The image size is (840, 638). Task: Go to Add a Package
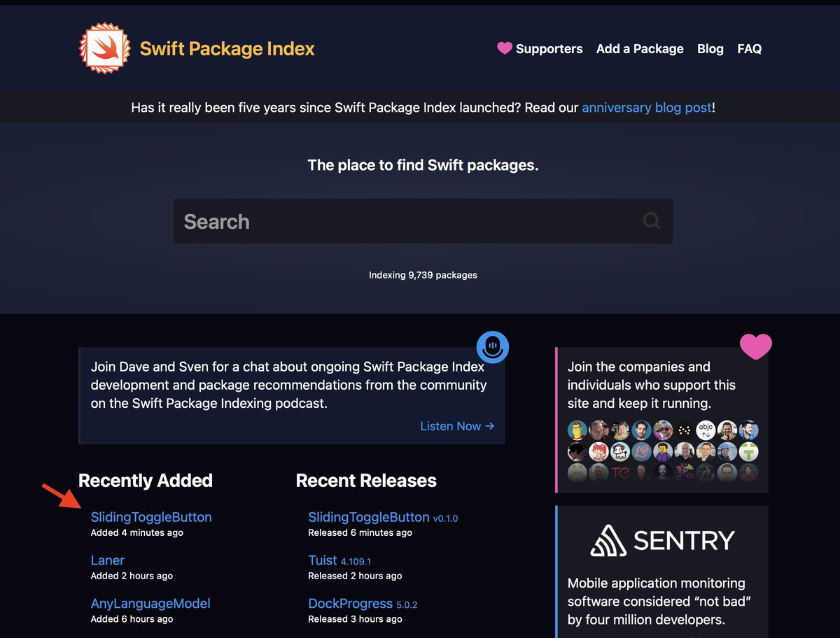click(640, 48)
